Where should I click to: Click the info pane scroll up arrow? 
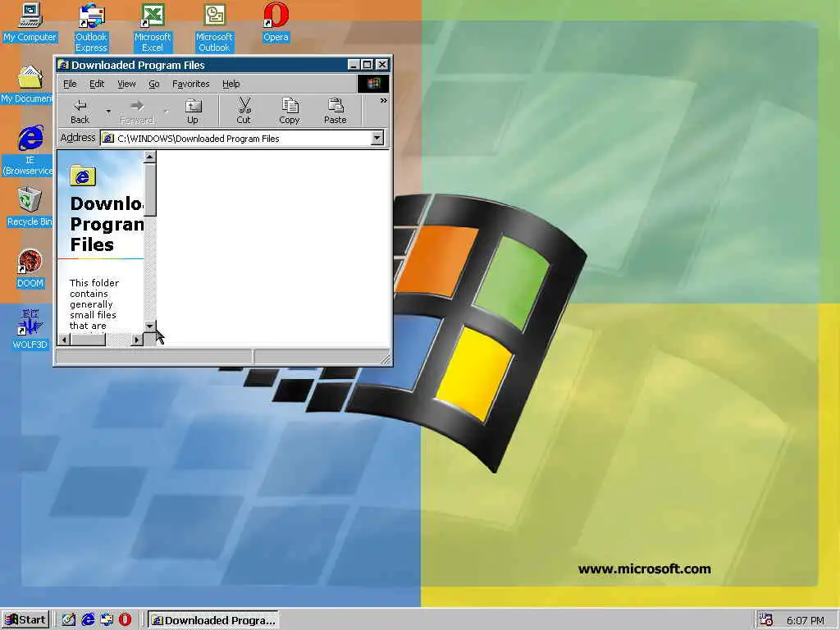tap(150, 157)
